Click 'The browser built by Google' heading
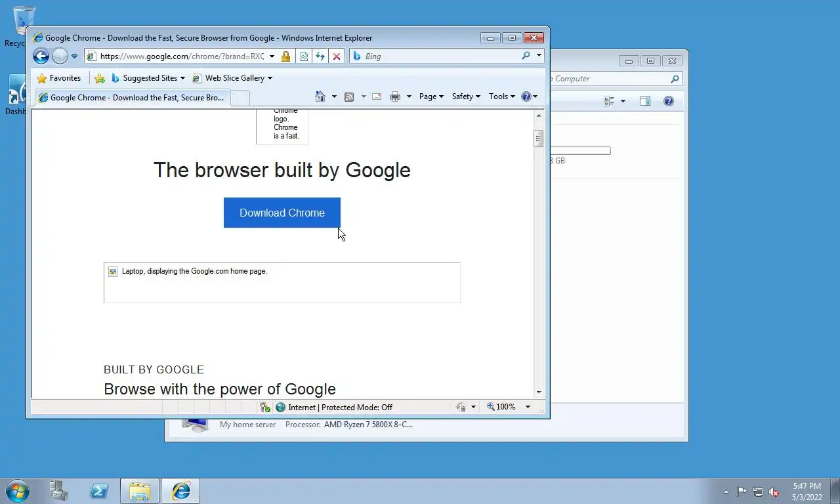The image size is (840, 504). coord(282,170)
